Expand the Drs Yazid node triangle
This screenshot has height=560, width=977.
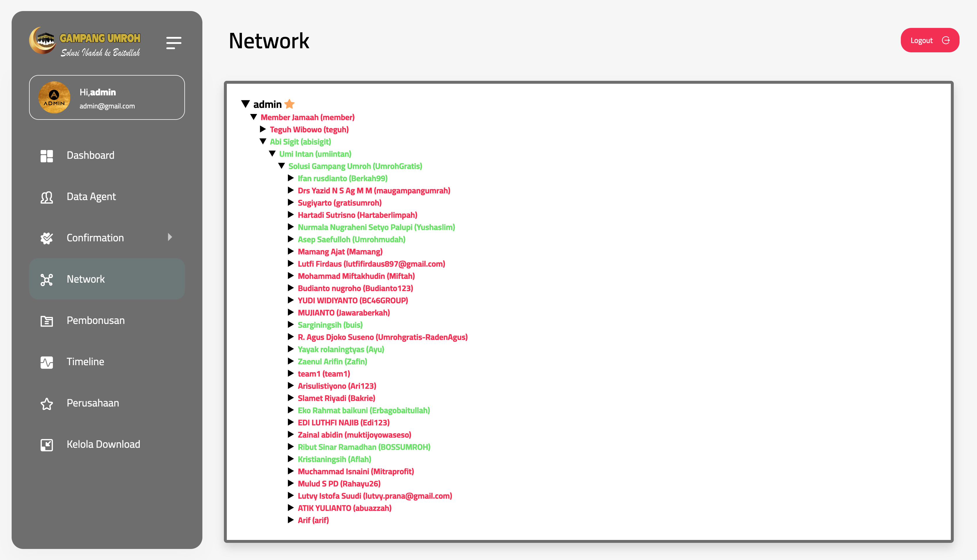(x=291, y=190)
